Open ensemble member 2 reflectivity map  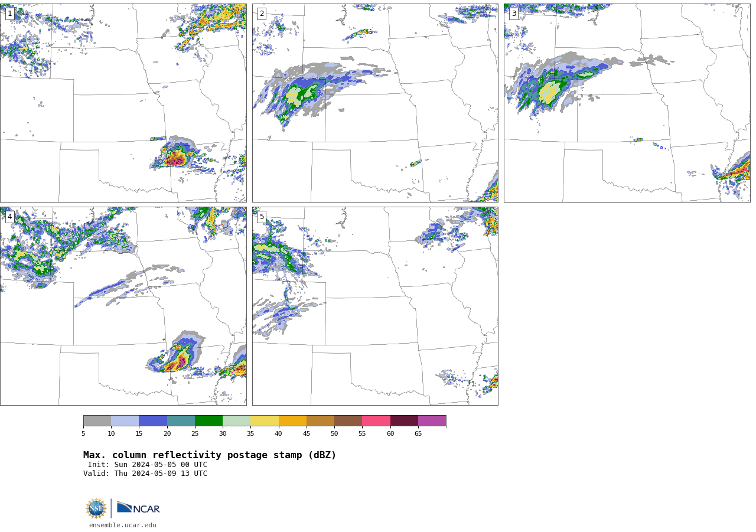tap(375, 103)
